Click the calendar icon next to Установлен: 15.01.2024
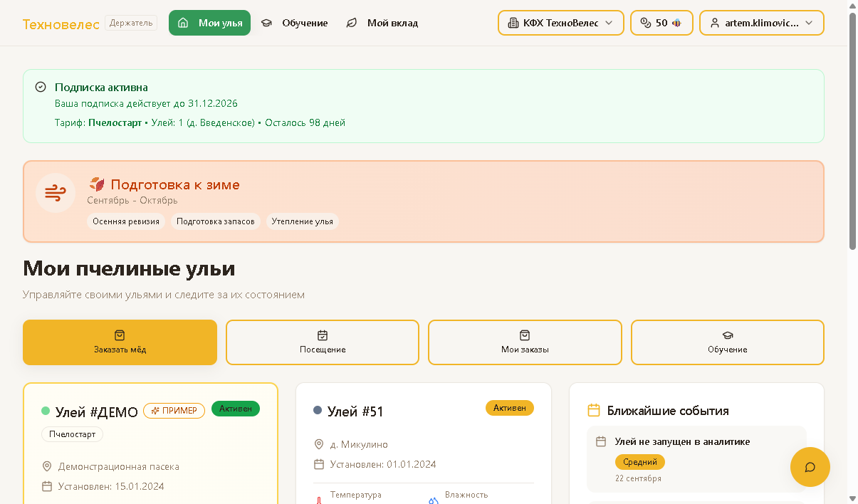 (x=47, y=486)
